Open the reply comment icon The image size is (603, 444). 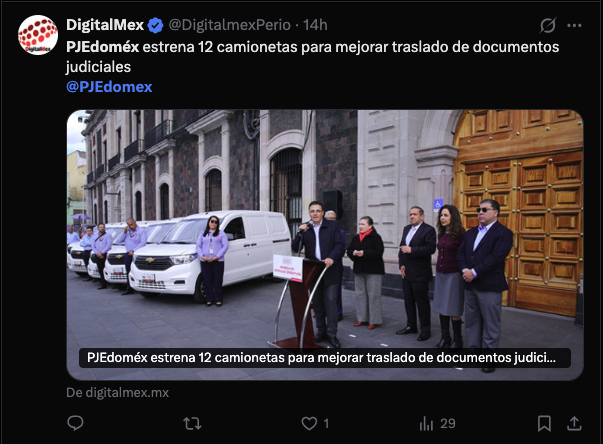(75, 423)
